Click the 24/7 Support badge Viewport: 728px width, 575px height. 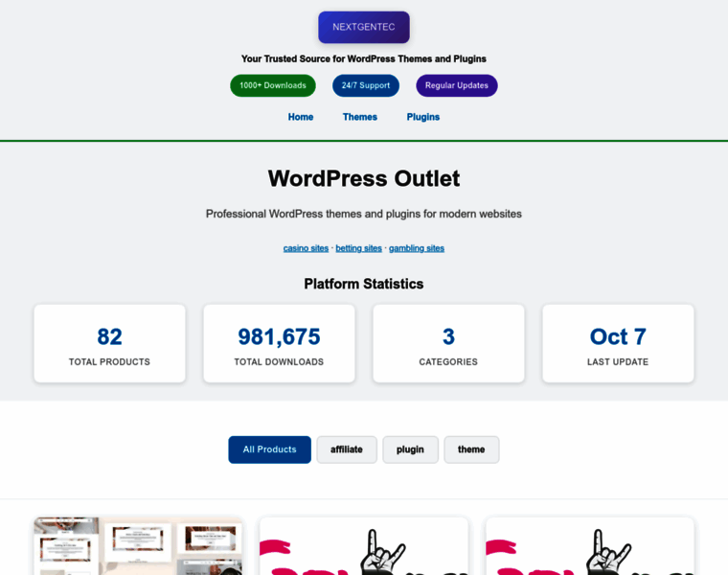tap(365, 85)
